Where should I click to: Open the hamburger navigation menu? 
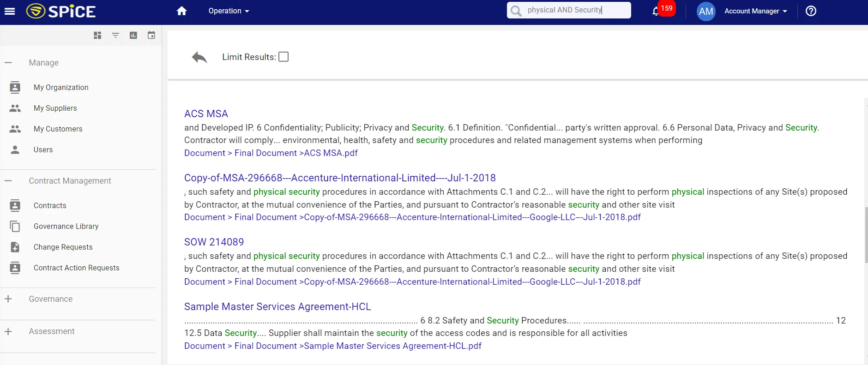click(10, 11)
